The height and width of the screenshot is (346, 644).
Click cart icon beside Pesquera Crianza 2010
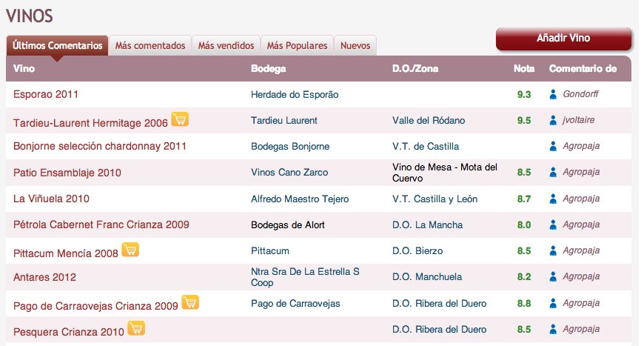[x=136, y=328]
